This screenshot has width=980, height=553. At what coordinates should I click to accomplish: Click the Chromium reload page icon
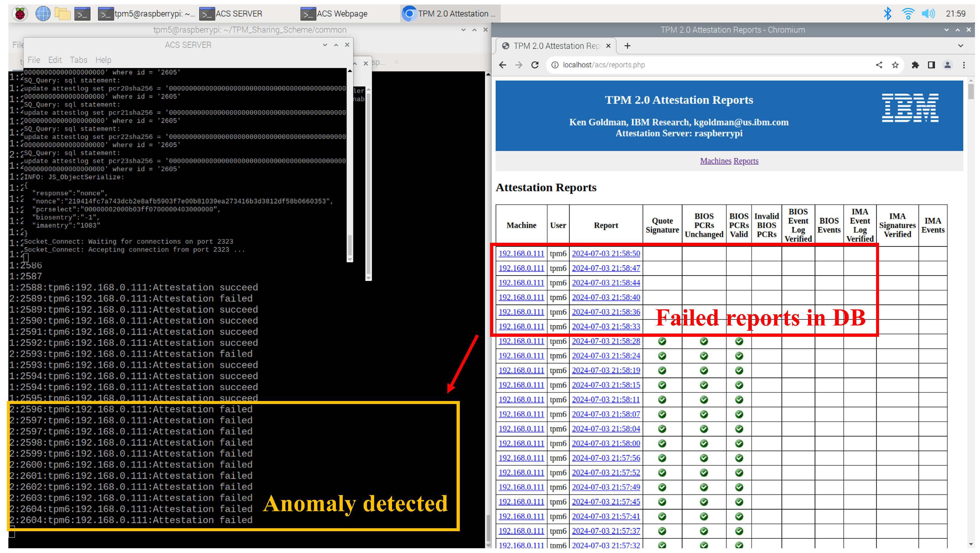[535, 65]
